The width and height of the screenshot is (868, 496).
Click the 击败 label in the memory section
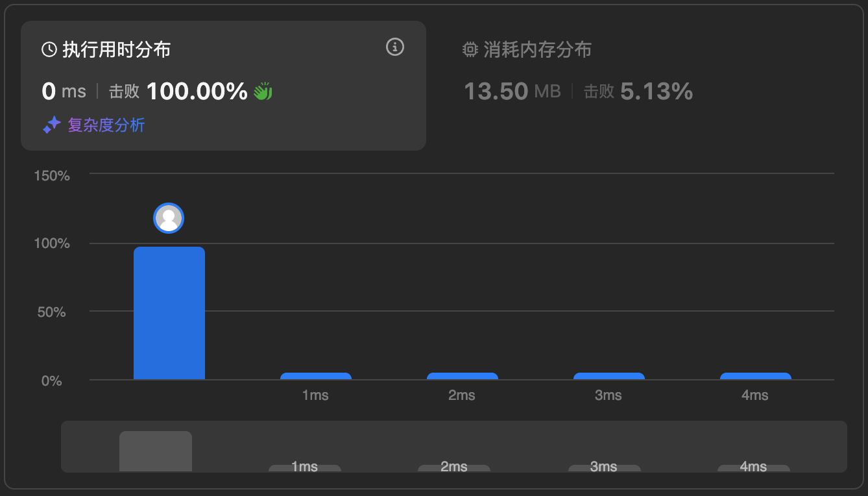pos(599,92)
